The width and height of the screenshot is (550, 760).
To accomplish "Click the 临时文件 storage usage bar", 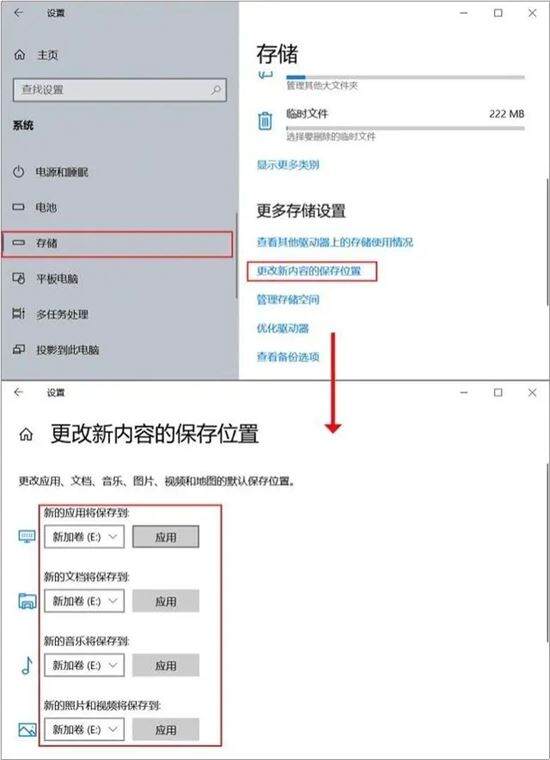I will (405, 128).
